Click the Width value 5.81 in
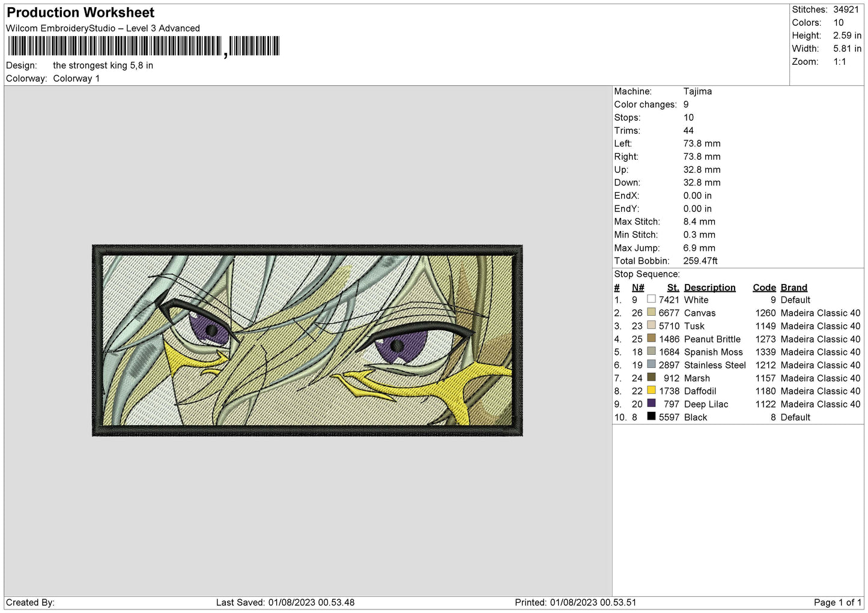This screenshot has height=613, width=868. [847, 49]
